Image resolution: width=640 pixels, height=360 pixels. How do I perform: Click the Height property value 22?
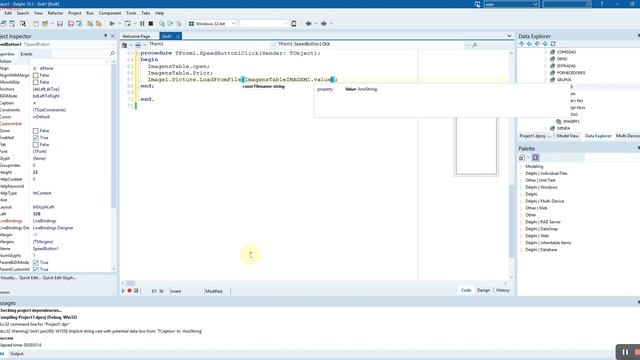pos(35,172)
